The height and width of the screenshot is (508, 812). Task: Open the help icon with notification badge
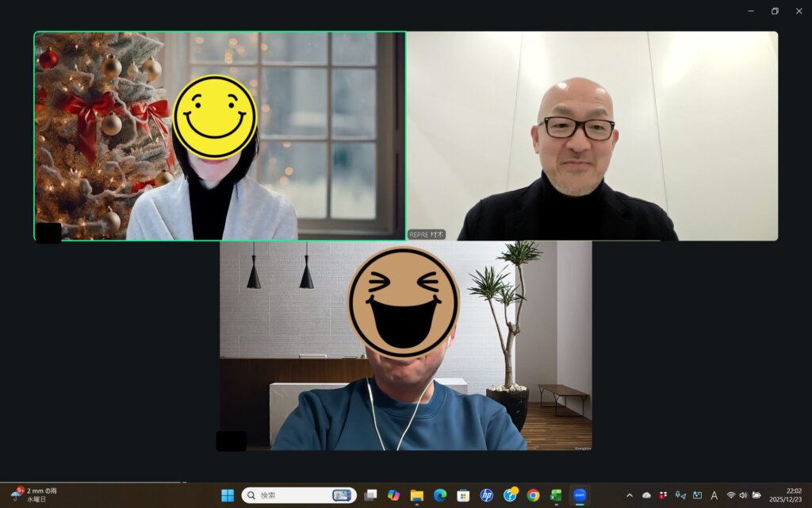pos(510,495)
